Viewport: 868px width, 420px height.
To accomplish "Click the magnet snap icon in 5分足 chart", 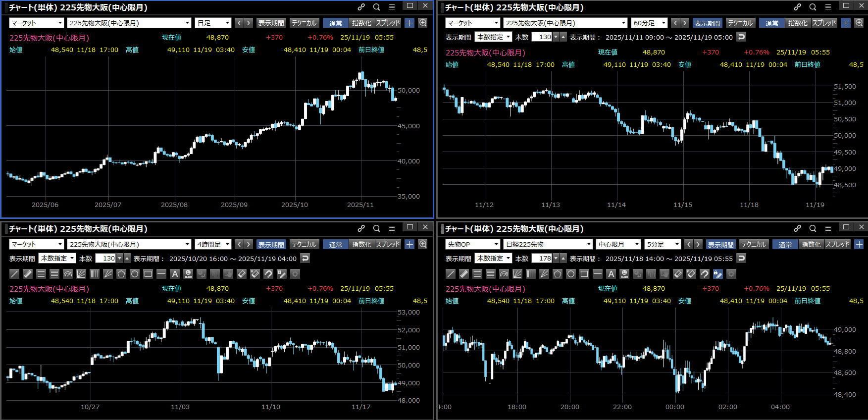I will pyautogui.click(x=705, y=274).
